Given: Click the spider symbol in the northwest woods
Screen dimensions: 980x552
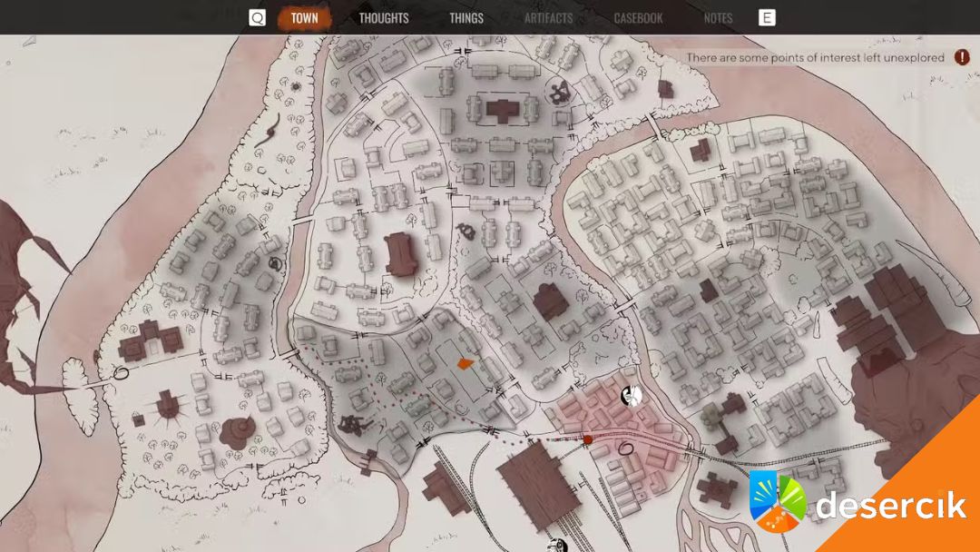Looking at the screenshot, I should coord(296,87).
